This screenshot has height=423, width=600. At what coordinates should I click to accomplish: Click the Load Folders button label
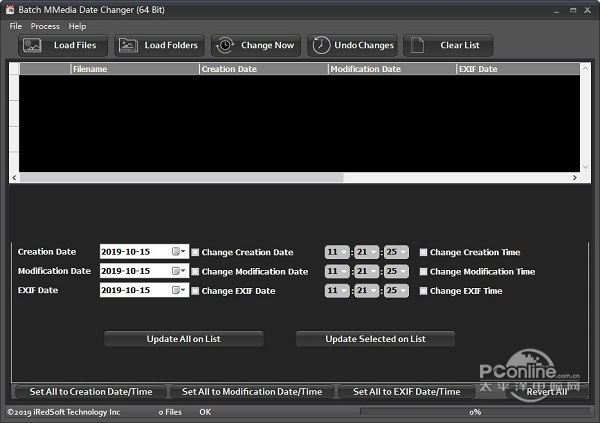click(x=171, y=45)
